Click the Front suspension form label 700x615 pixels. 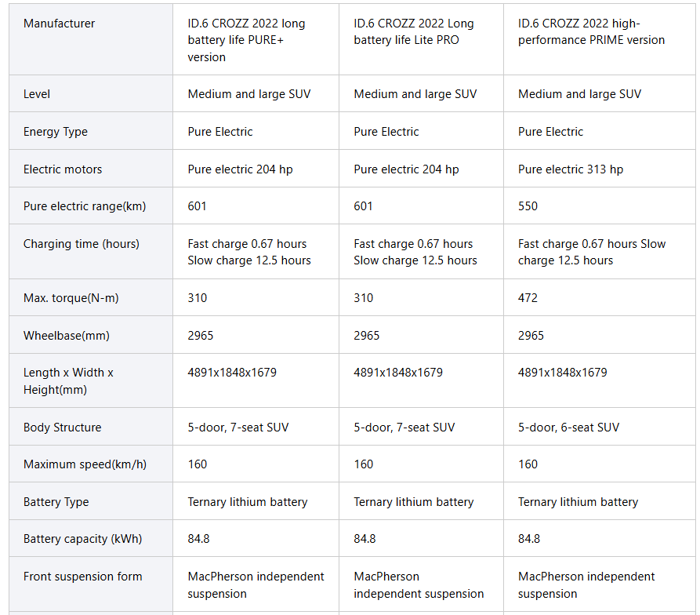pos(83,577)
